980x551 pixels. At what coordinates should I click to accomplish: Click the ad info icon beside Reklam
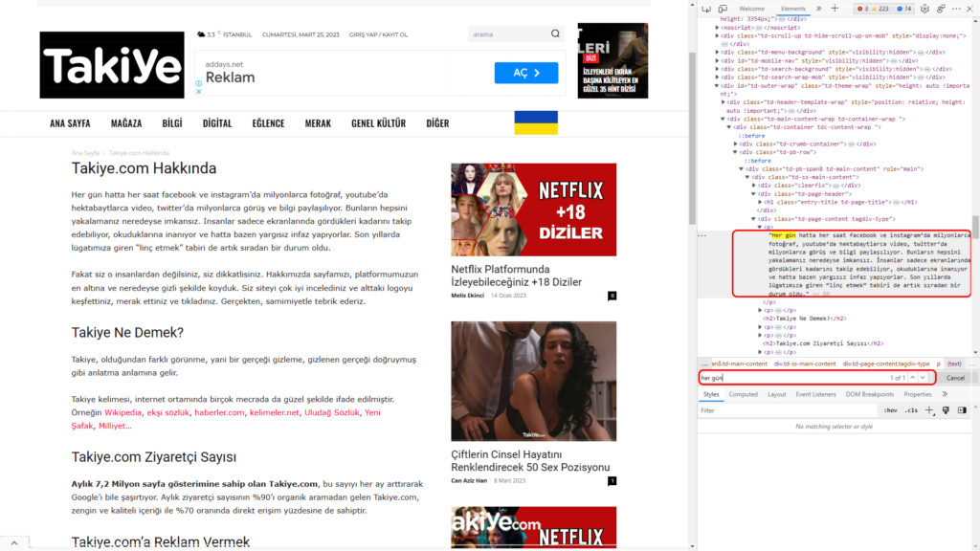pyautogui.click(x=199, y=83)
